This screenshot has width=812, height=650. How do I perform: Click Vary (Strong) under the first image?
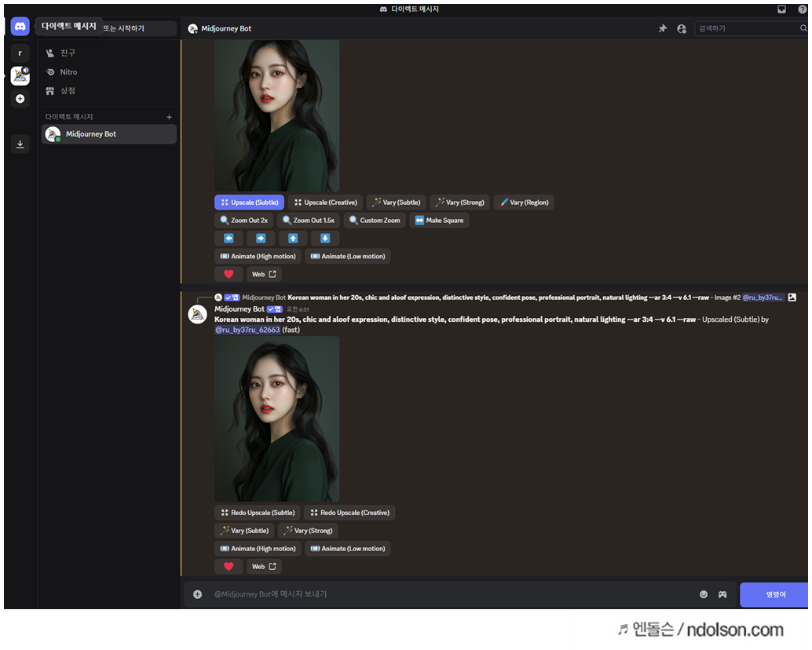point(460,203)
